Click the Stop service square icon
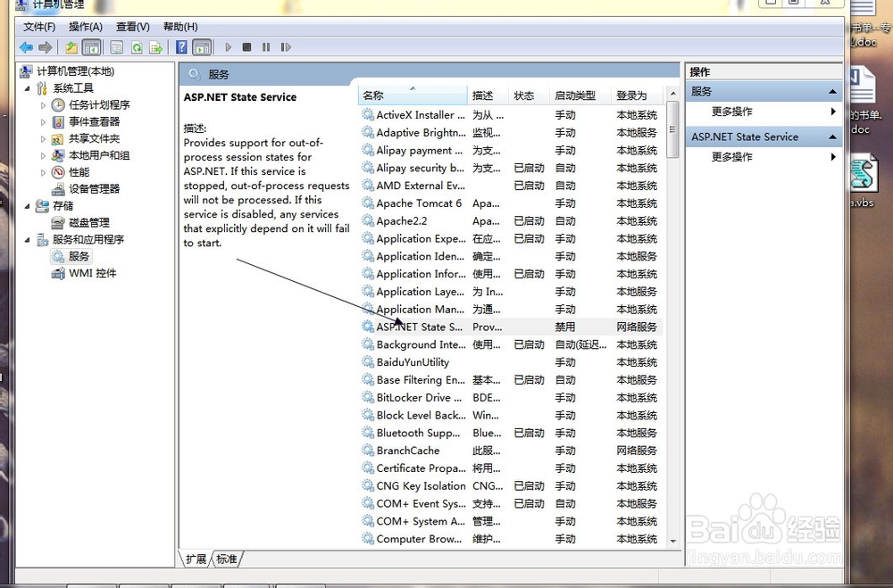The height and width of the screenshot is (588, 893). [246, 47]
